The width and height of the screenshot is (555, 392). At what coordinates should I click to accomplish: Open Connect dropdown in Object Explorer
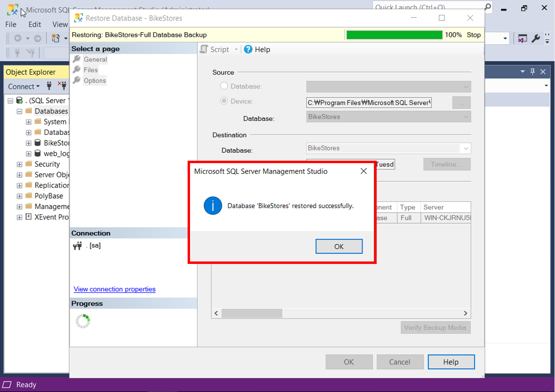[x=24, y=86]
